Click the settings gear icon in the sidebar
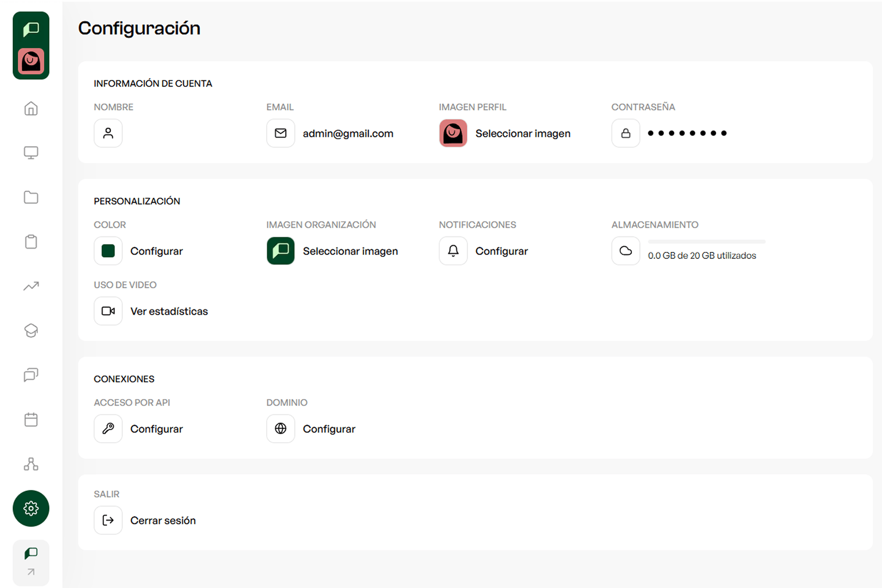The image size is (882, 588). pos(31,509)
